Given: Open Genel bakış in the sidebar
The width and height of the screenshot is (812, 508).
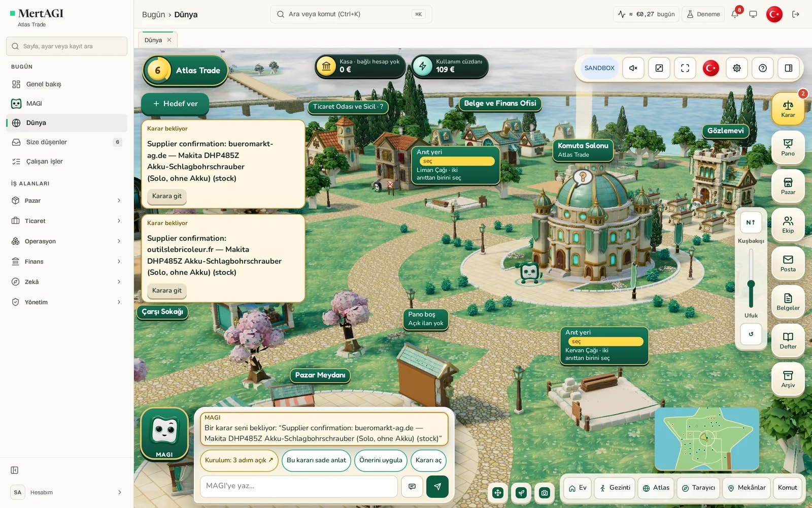Looking at the screenshot, I should (x=66, y=84).
